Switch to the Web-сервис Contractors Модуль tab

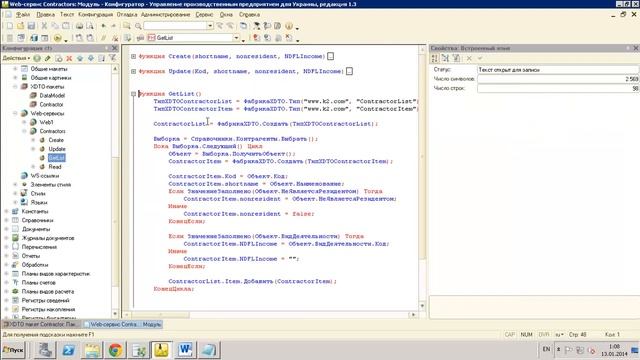123,324
